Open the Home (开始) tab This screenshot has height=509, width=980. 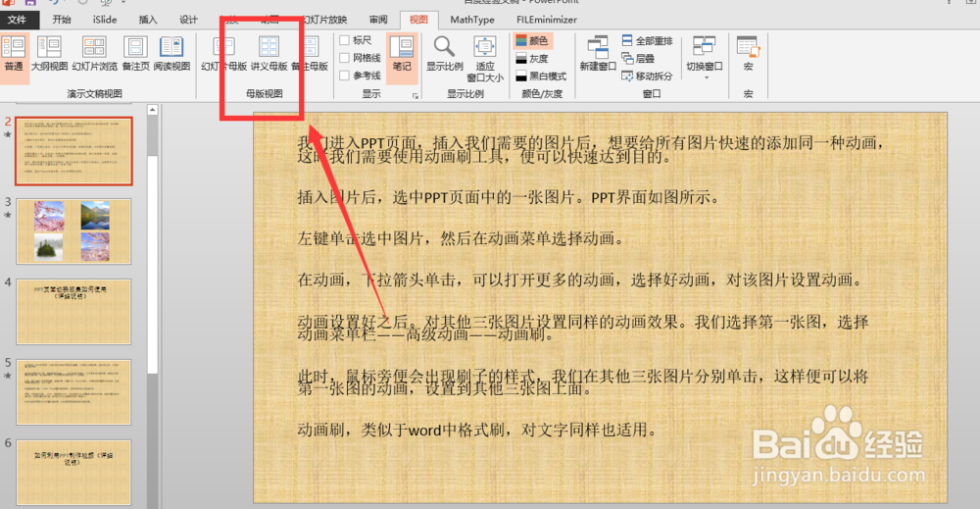61,20
